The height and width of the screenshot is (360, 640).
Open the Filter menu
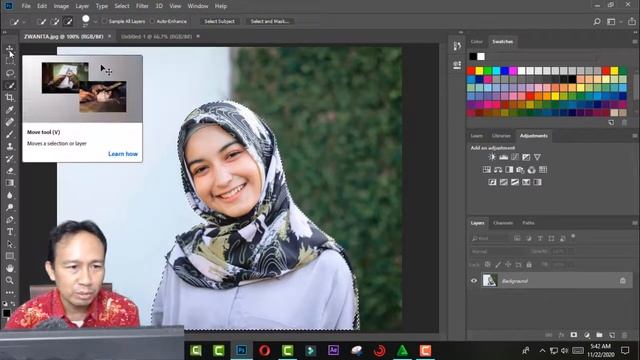(x=142, y=6)
